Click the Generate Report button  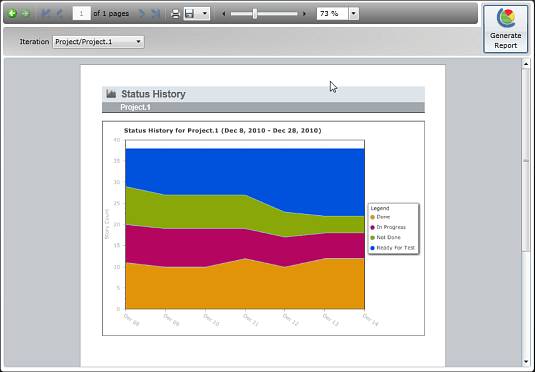505,29
